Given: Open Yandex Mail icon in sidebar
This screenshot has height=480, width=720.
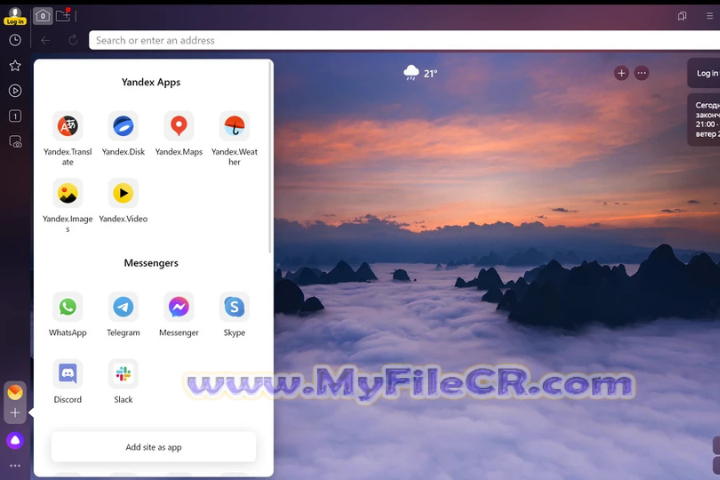Looking at the screenshot, I should (15, 392).
